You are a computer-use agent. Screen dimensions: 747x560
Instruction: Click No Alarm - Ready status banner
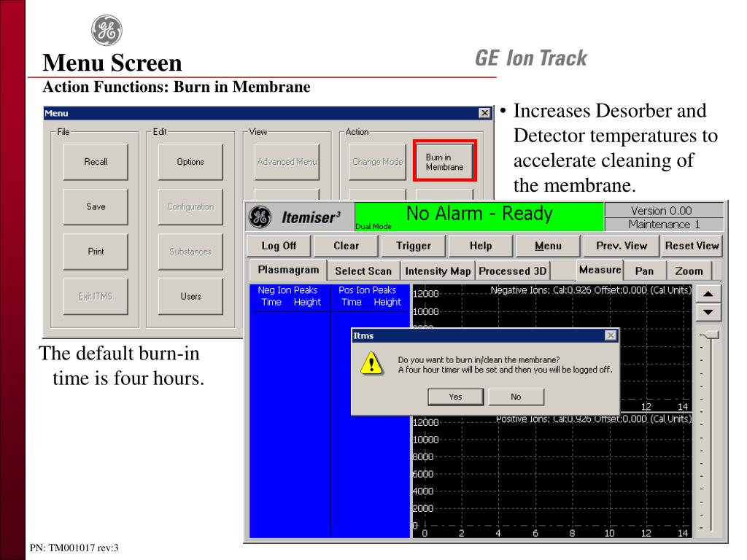[479, 217]
